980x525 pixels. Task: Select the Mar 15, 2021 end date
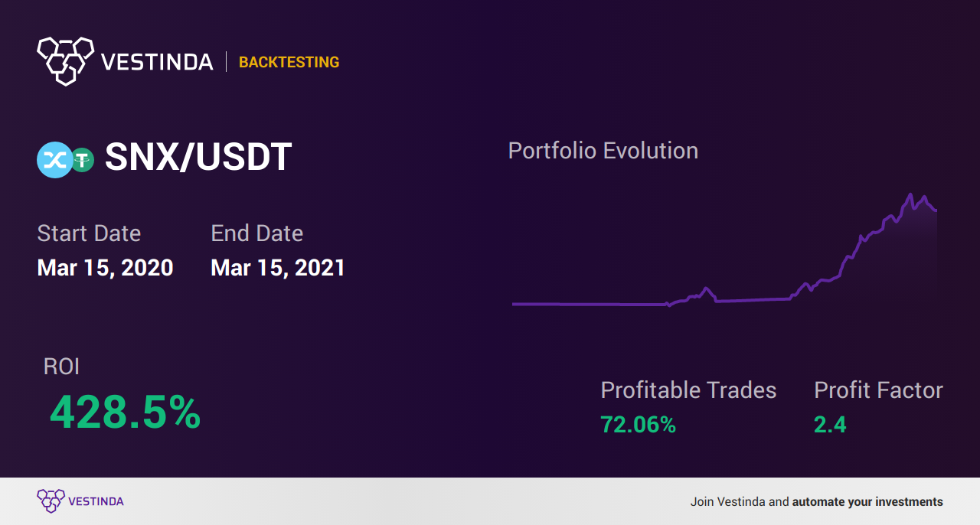point(278,268)
